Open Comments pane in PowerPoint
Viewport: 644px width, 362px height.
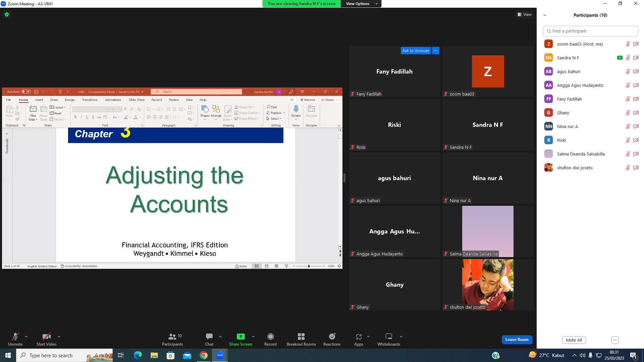tap(292, 100)
